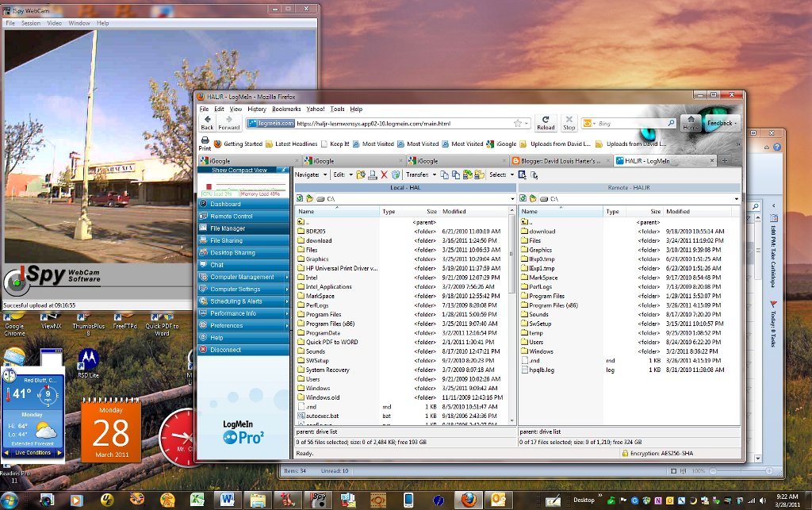Open Remote Control in the LogMeIn sidebar

(x=243, y=217)
